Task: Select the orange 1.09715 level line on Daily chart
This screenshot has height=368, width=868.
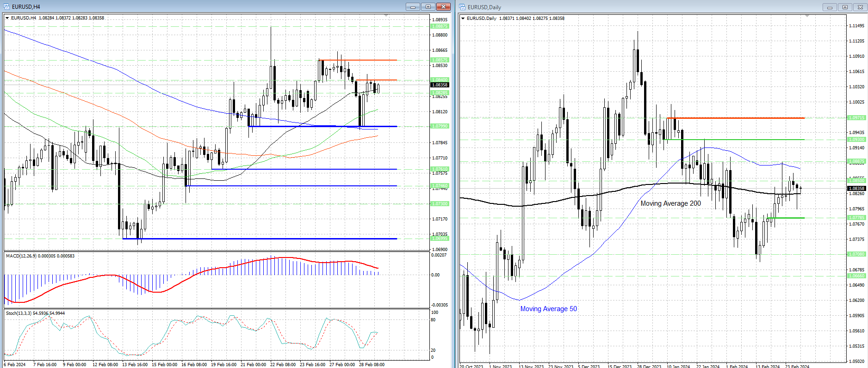Action: pyautogui.click(x=735, y=118)
